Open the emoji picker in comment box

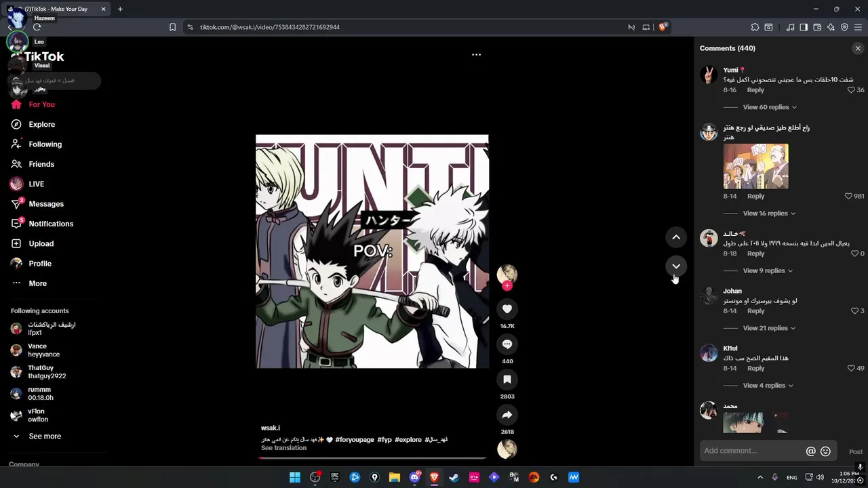click(x=825, y=451)
